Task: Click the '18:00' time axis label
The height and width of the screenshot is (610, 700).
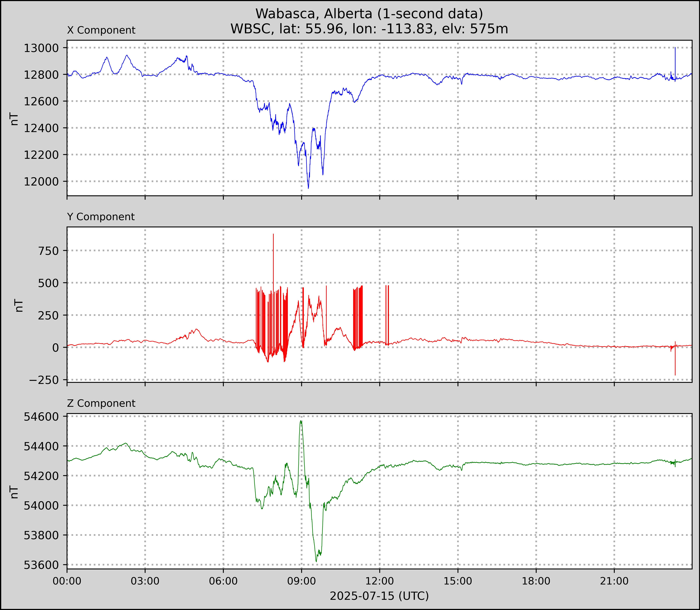Action: [536, 581]
